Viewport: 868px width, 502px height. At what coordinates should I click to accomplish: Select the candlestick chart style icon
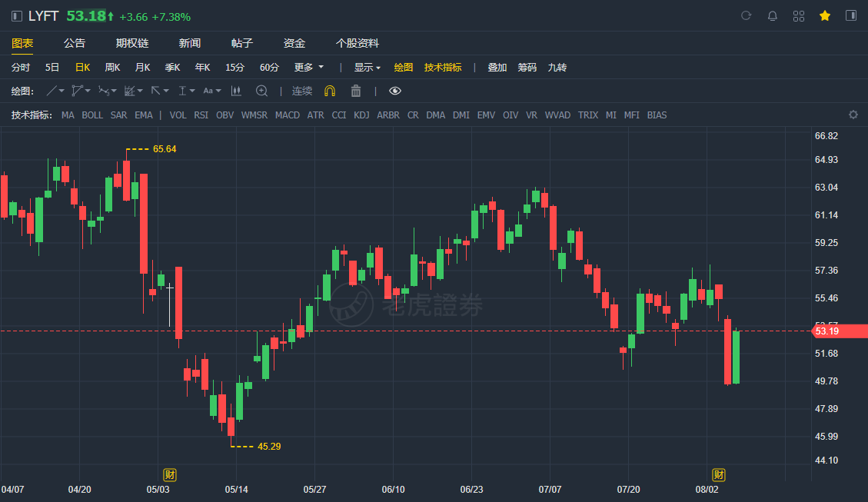(236, 91)
